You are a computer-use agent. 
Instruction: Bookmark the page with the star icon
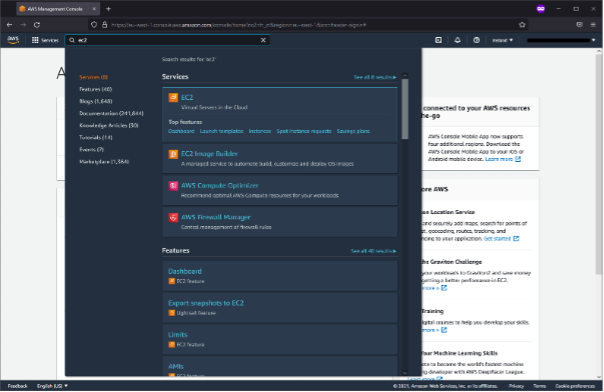coord(522,25)
